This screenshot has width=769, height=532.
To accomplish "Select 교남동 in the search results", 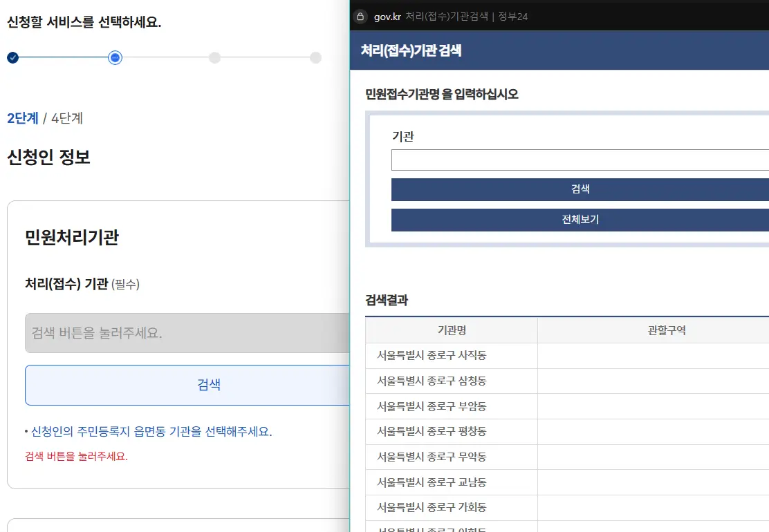I will pyautogui.click(x=450, y=482).
